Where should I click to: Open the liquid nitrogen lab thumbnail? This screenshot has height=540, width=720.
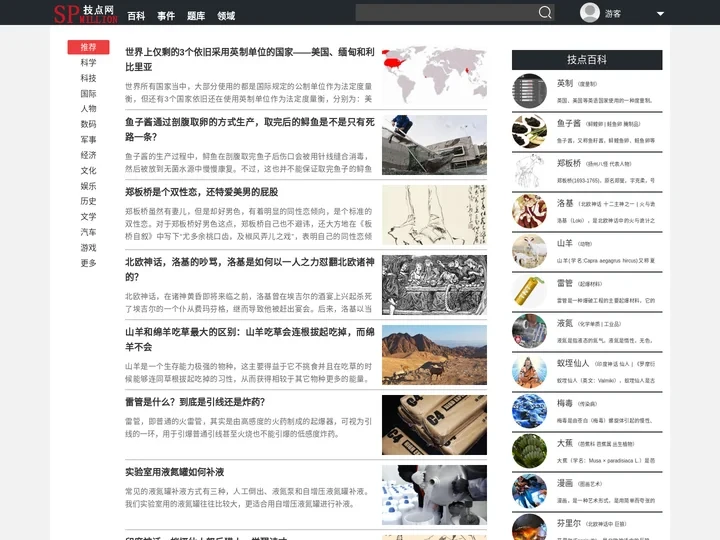click(434, 495)
